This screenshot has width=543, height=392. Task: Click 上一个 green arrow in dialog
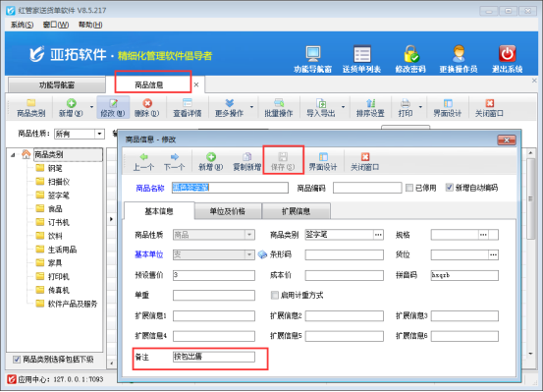pos(143,157)
